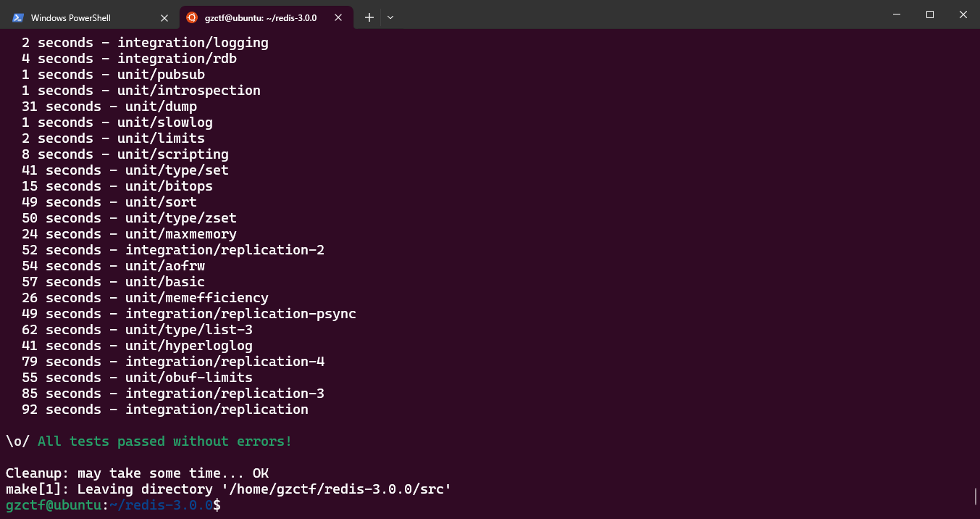This screenshot has height=519, width=980.
Task: Close the Windows Terminal window
Action: pyautogui.click(x=963, y=14)
